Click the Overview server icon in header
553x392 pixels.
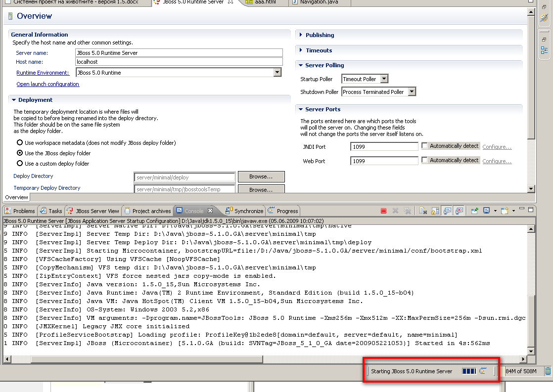[x=10, y=16]
